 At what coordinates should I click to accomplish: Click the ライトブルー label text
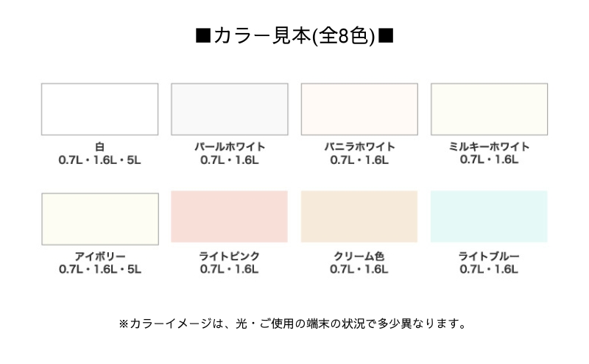(x=489, y=257)
